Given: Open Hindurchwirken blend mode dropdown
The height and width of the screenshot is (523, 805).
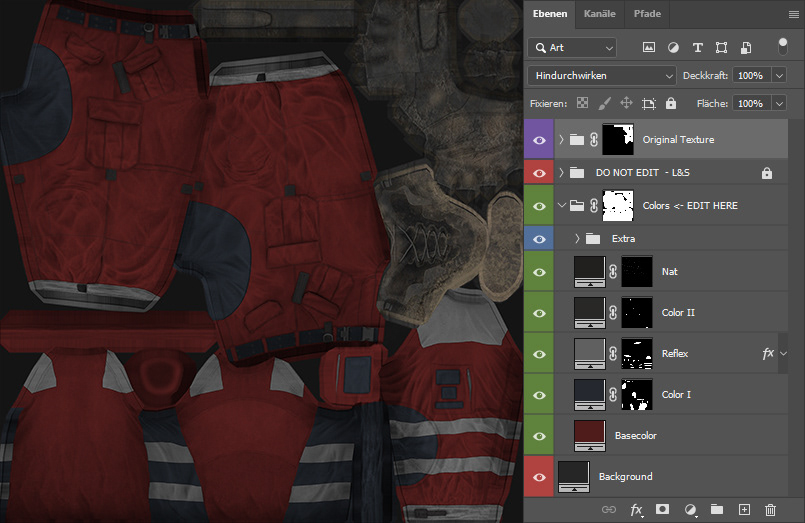Looking at the screenshot, I should coord(602,75).
